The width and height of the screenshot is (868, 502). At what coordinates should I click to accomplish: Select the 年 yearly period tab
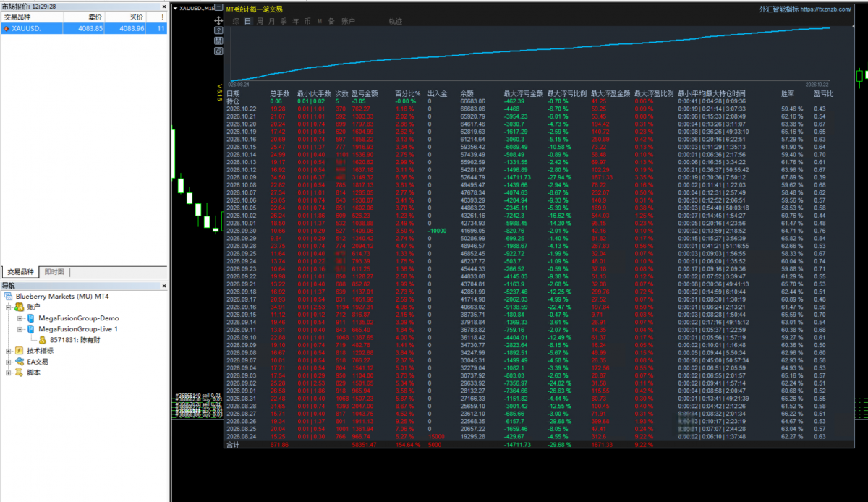[x=295, y=22]
